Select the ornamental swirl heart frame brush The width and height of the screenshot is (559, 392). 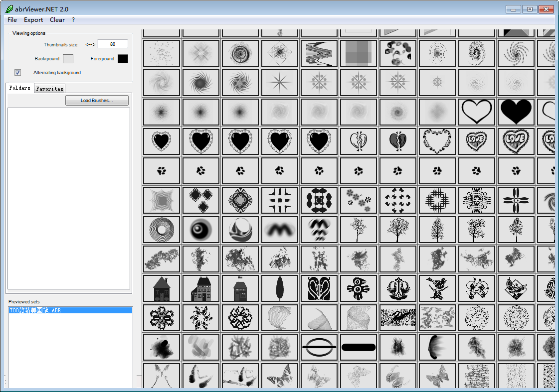tap(437, 141)
